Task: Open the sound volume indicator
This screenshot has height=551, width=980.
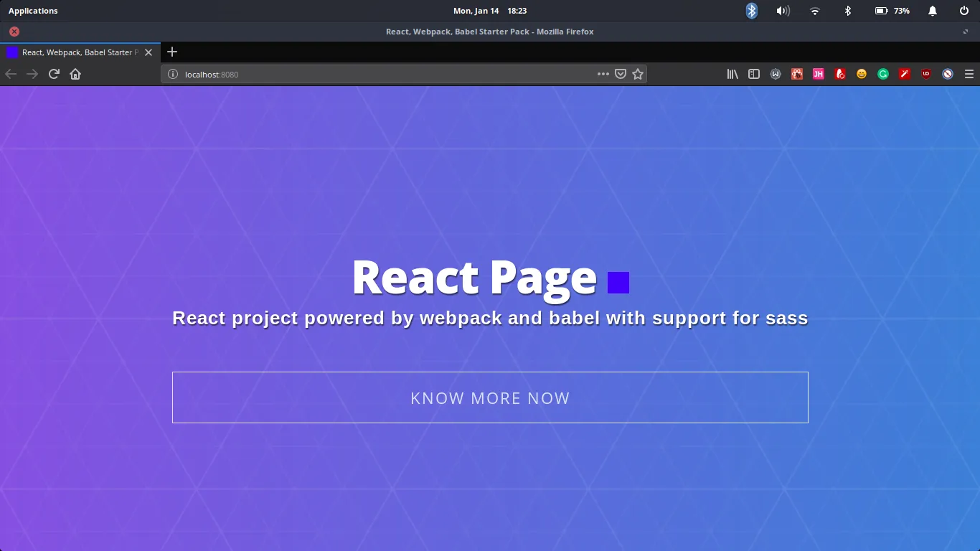Action: pyautogui.click(x=783, y=11)
